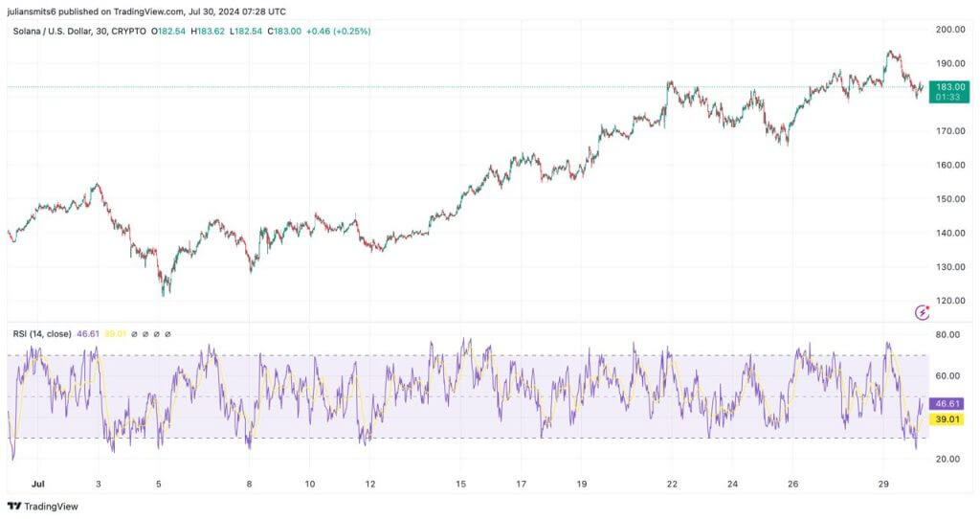Click the green 183.00 current price label
980x519 pixels.
point(948,91)
